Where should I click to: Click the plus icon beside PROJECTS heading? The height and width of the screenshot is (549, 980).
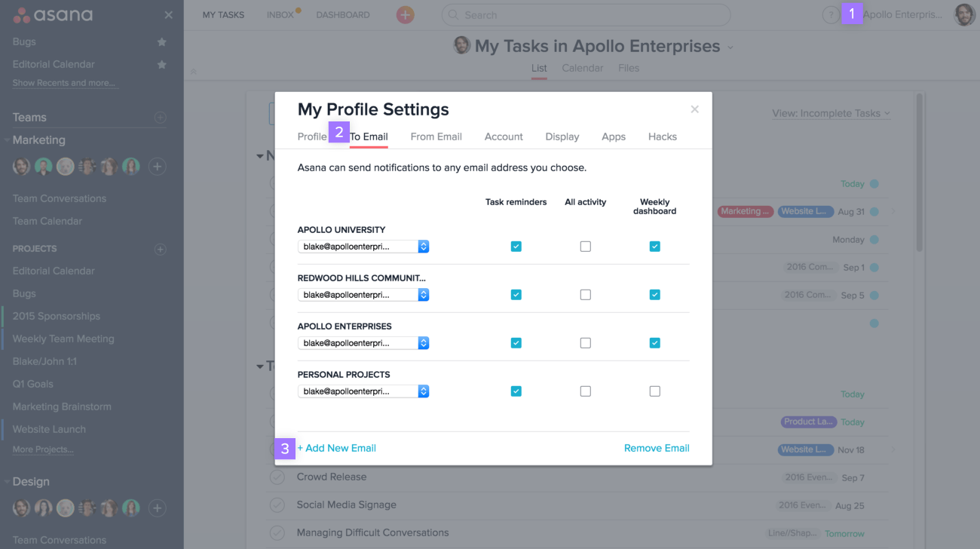tap(160, 249)
